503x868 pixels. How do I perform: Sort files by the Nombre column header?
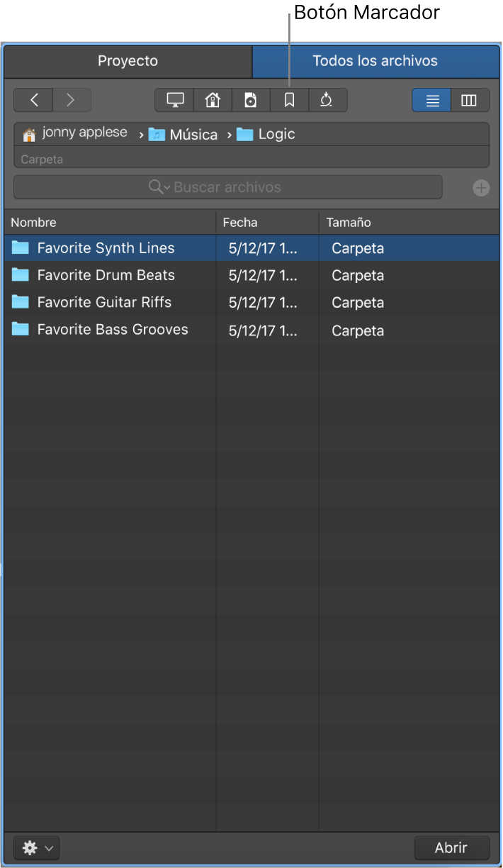(34, 223)
